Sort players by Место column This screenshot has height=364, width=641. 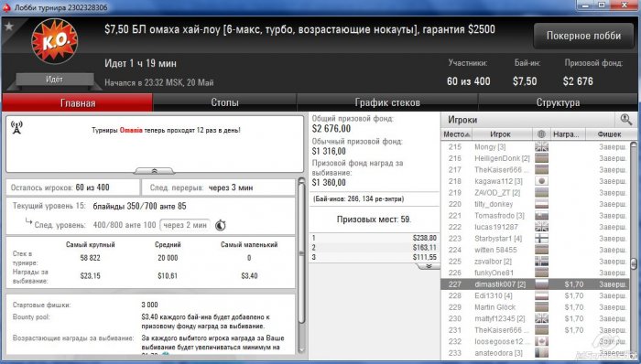point(457,134)
